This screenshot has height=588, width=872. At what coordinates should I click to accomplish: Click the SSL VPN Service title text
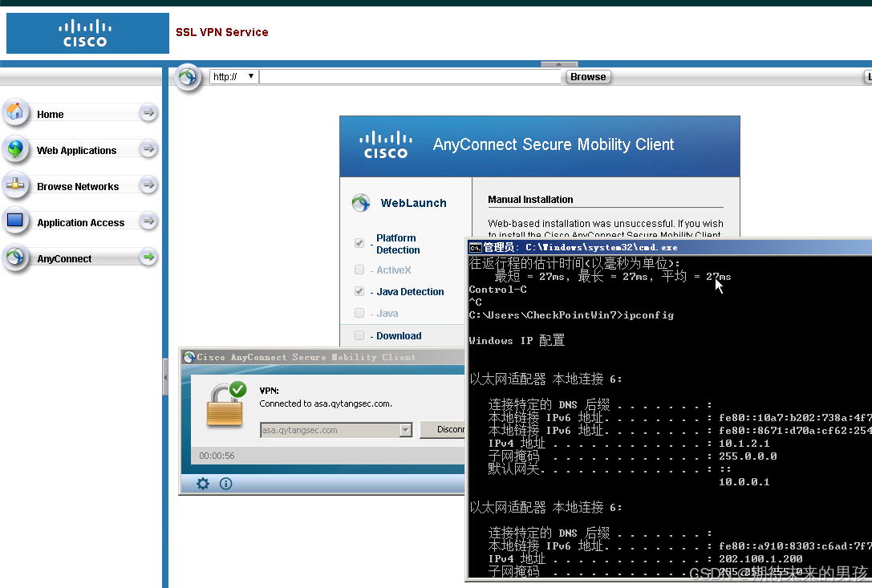[222, 32]
